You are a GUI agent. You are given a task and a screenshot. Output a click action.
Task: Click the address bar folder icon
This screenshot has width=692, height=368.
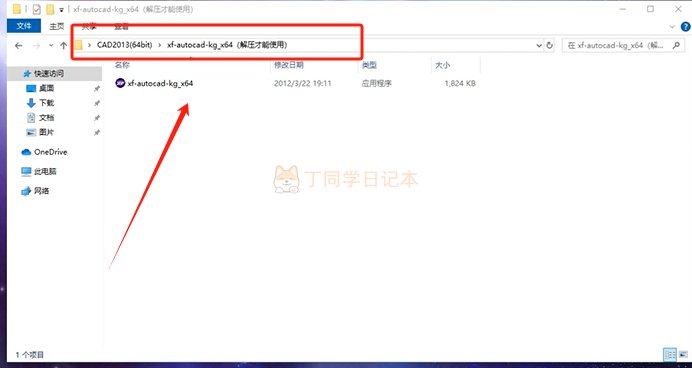(78, 45)
